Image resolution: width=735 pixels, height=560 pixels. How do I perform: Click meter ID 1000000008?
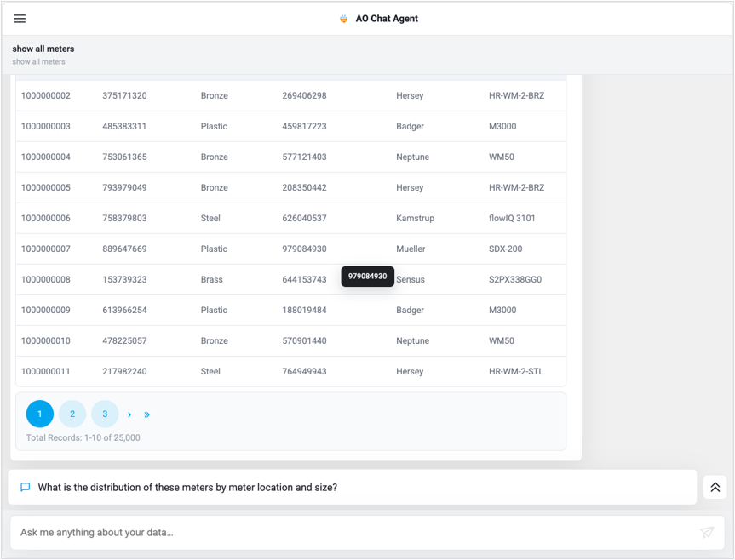pos(46,279)
